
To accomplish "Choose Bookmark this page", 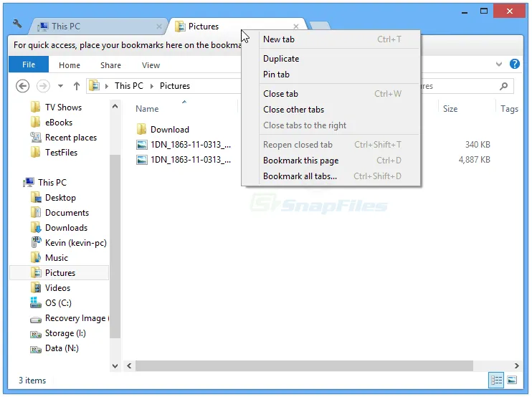I will [331, 161].
